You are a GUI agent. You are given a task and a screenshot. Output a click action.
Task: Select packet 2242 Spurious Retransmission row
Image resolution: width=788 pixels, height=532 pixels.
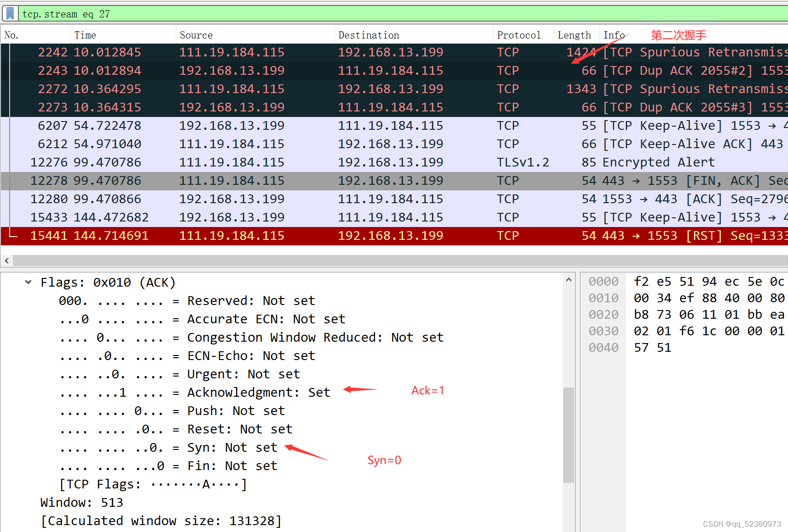click(394, 52)
